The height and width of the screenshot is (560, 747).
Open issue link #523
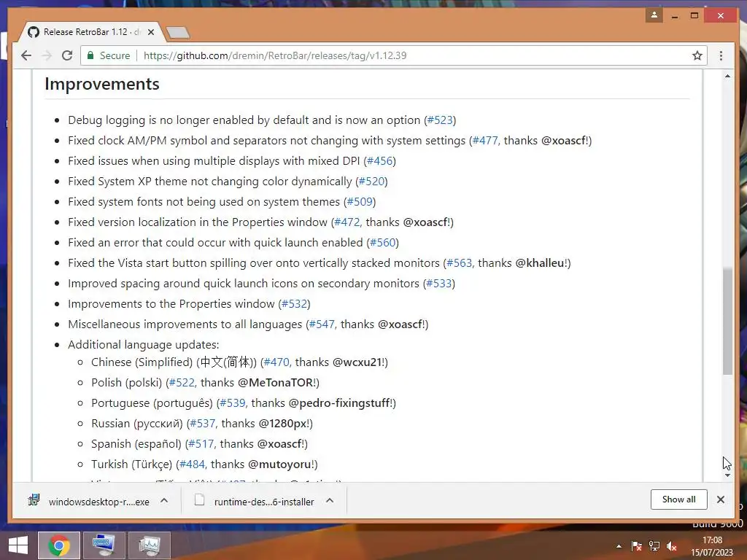[440, 120]
